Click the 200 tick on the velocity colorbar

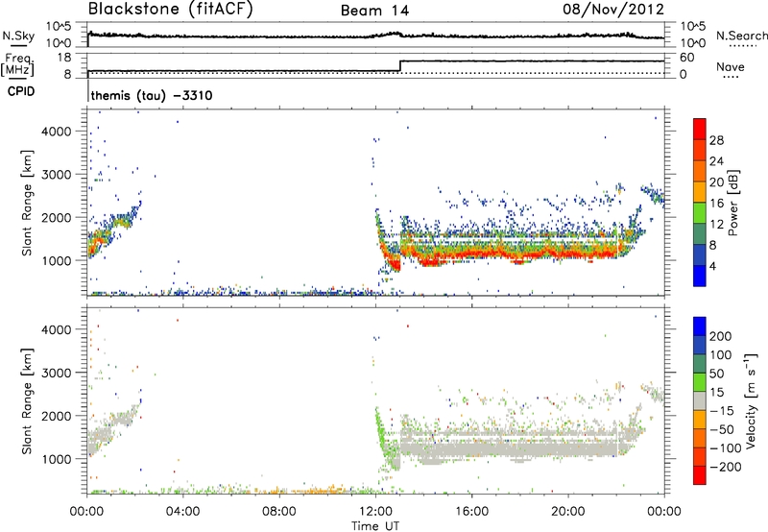[x=721, y=336]
